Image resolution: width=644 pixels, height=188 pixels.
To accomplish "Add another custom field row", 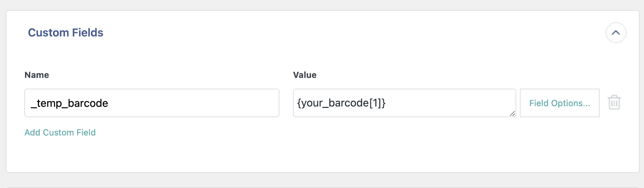I will [60, 133].
